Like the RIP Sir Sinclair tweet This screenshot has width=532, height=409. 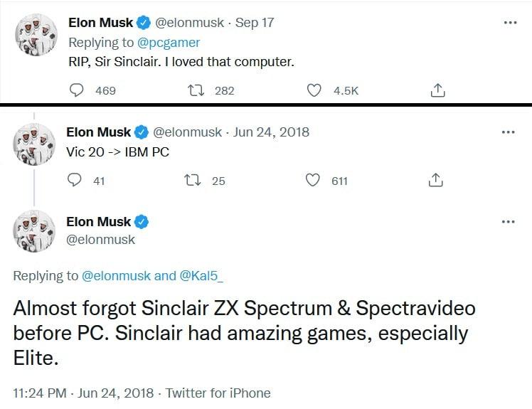coord(314,90)
